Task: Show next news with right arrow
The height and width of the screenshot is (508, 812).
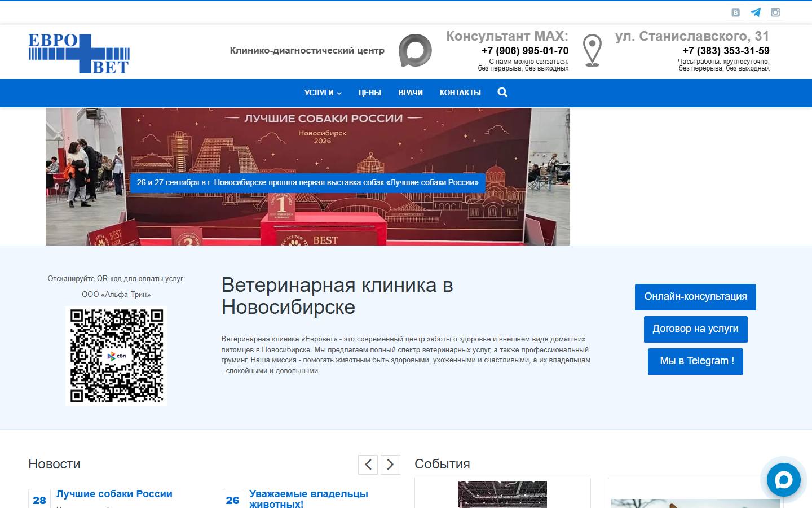Action: (390, 465)
